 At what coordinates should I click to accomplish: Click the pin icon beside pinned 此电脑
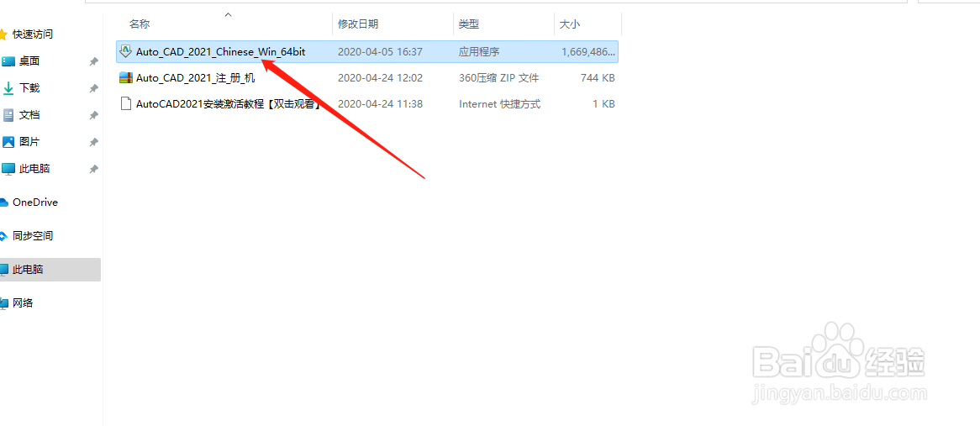click(93, 169)
